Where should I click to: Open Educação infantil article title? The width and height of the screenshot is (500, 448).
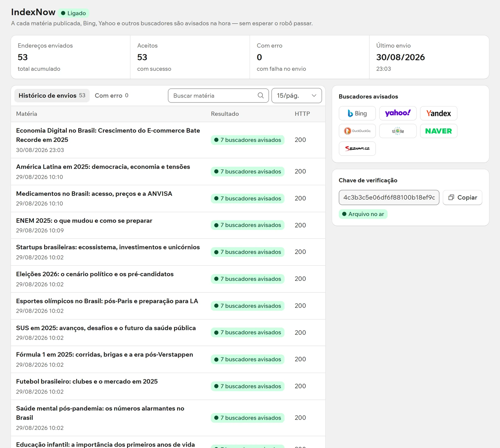pos(106,444)
